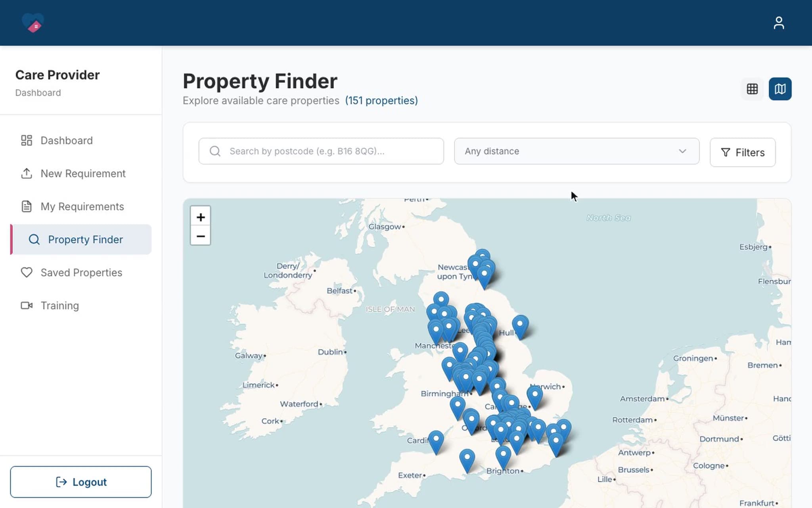Zoom out on the map
The height and width of the screenshot is (508, 812).
[201, 236]
